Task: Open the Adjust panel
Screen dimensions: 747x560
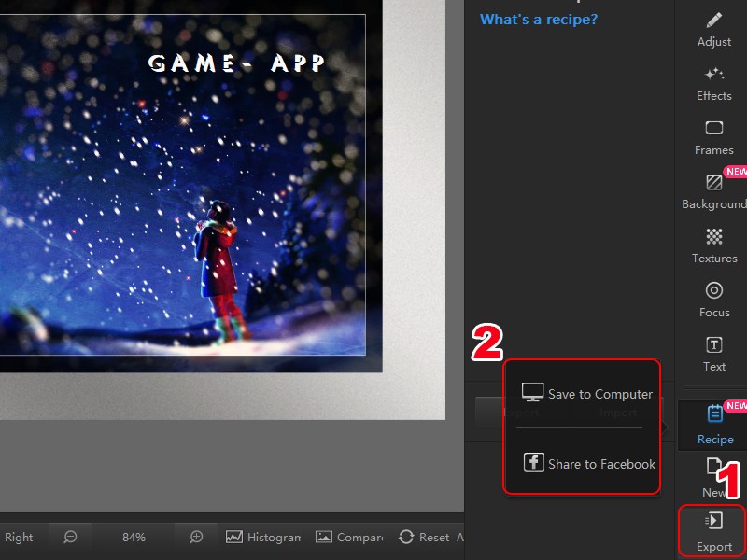Action: click(x=713, y=30)
